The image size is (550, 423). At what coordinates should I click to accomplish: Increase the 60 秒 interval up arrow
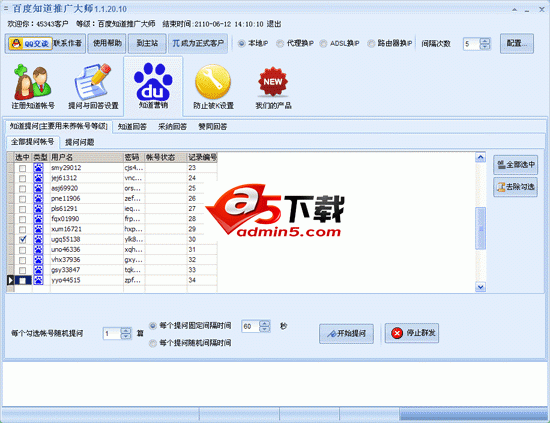(x=264, y=323)
